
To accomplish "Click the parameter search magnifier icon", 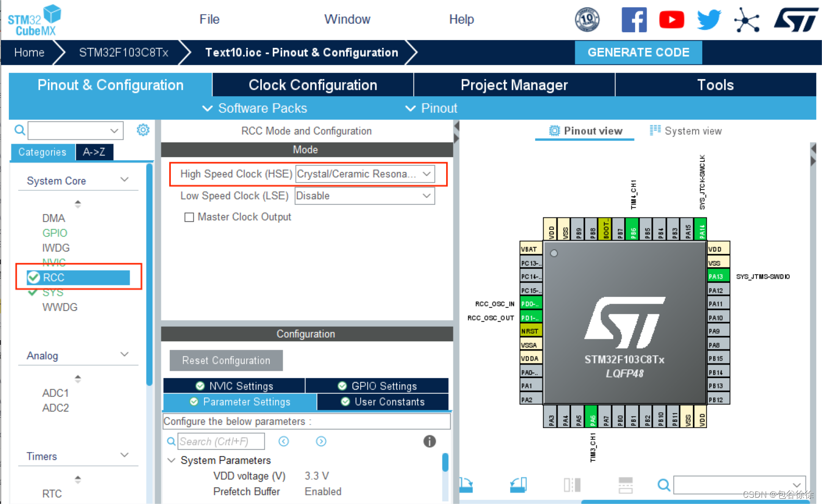I will tap(171, 442).
